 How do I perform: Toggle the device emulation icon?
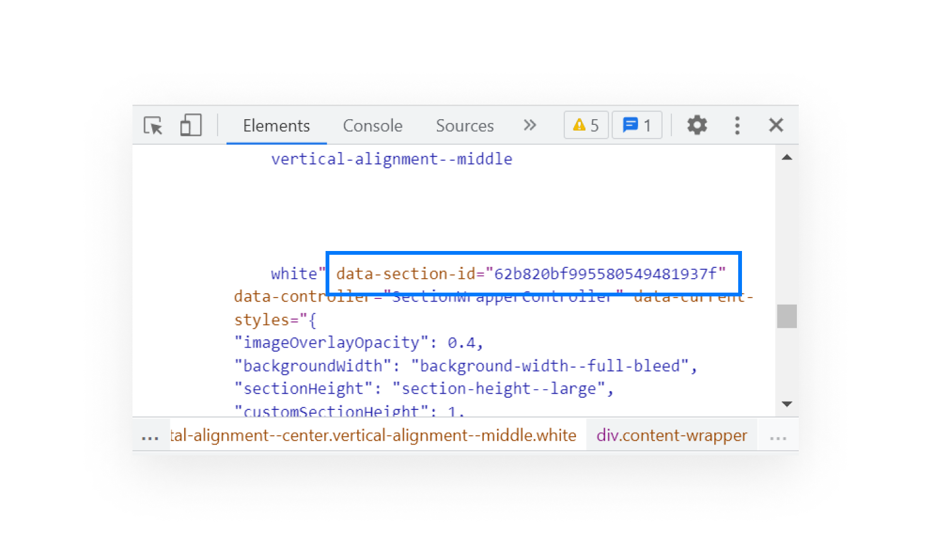tap(190, 125)
